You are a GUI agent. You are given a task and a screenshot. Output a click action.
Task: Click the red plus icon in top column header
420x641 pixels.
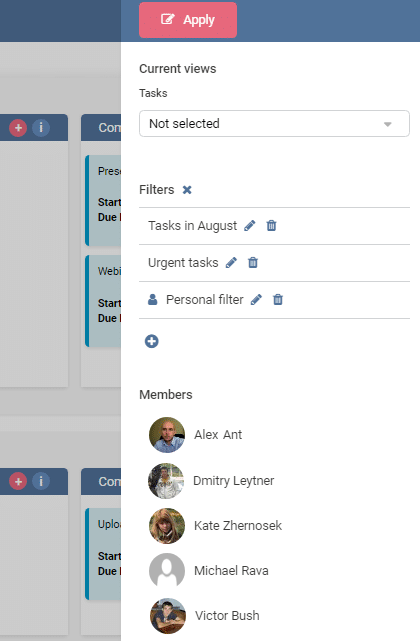pyautogui.click(x=18, y=128)
